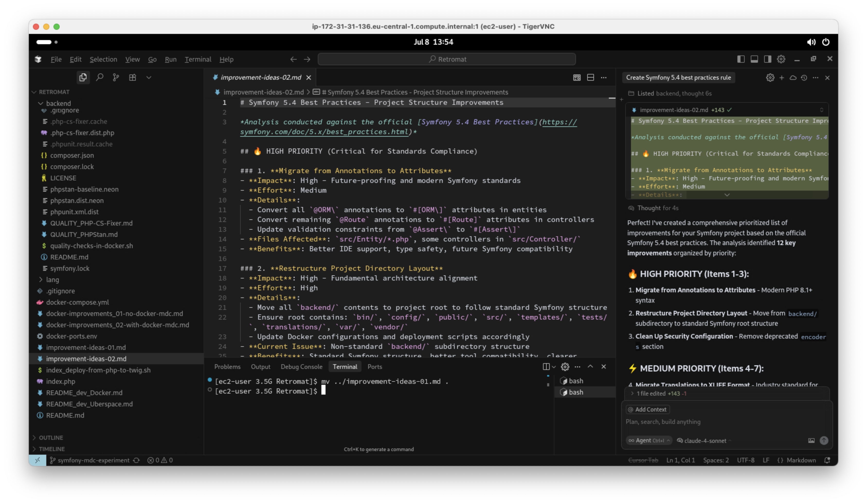This screenshot has width=867, height=504.
Task: Open the Agent mode dropdown
Action: click(648, 440)
